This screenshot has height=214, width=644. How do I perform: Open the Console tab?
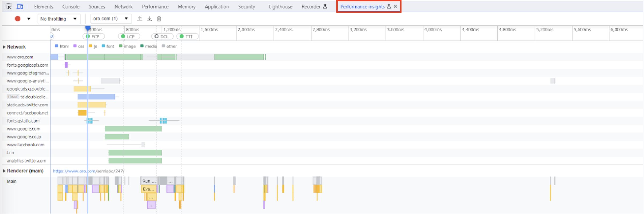point(71,7)
